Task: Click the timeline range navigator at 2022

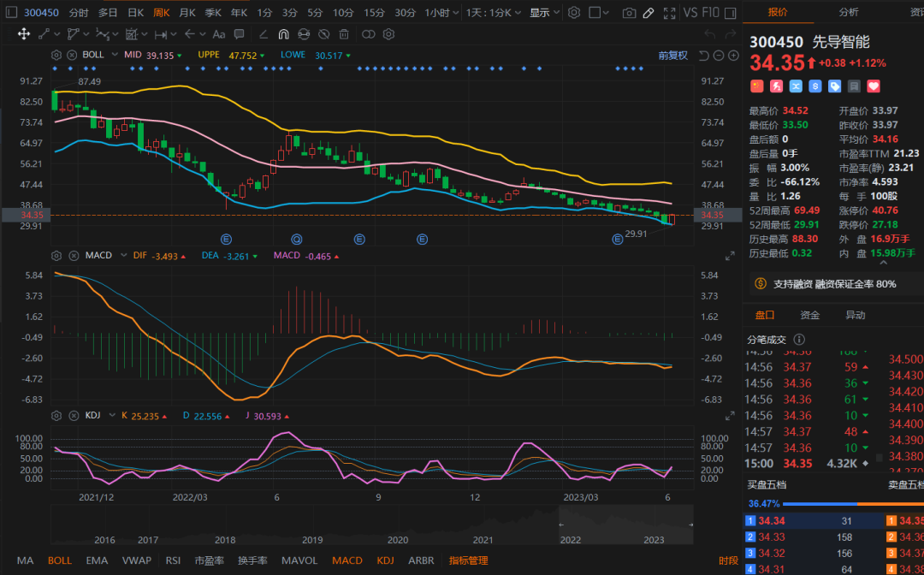Action: click(570, 540)
